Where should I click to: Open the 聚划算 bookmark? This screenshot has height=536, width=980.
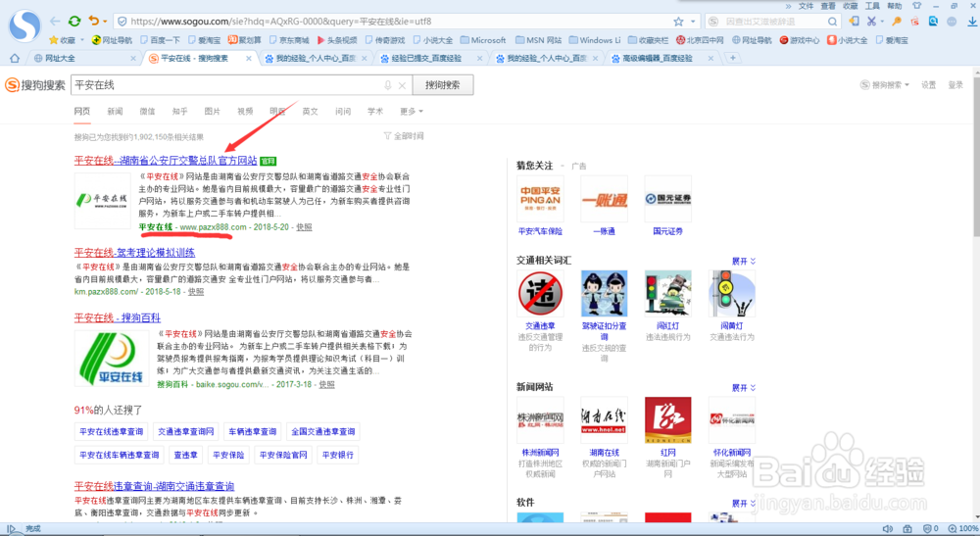[244, 40]
